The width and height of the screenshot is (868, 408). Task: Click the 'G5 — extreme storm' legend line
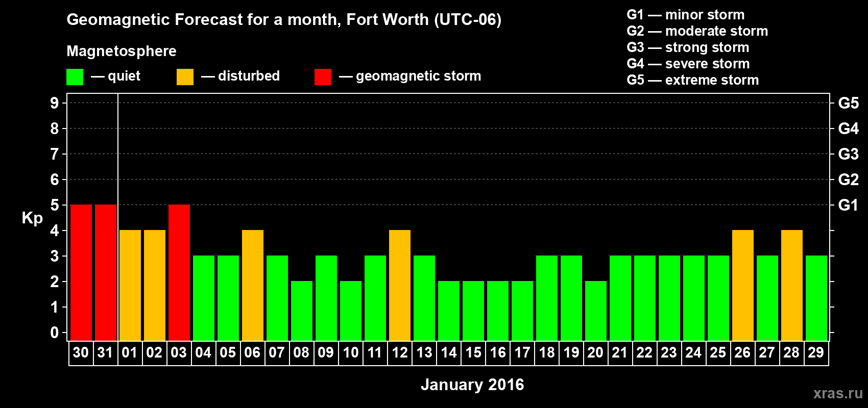click(693, 80)
